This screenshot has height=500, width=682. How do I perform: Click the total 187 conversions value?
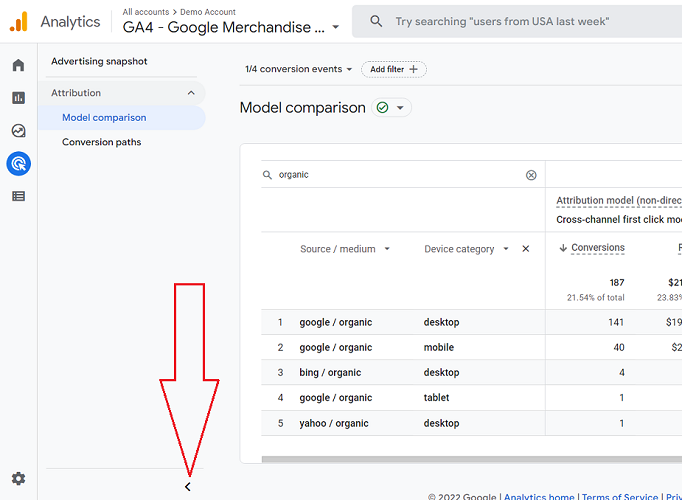pyautogui.click(x=617, y=283)
